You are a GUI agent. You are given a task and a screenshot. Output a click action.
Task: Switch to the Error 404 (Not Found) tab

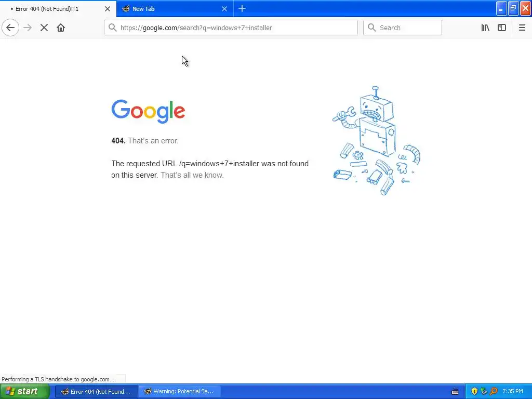pos(58,9)
